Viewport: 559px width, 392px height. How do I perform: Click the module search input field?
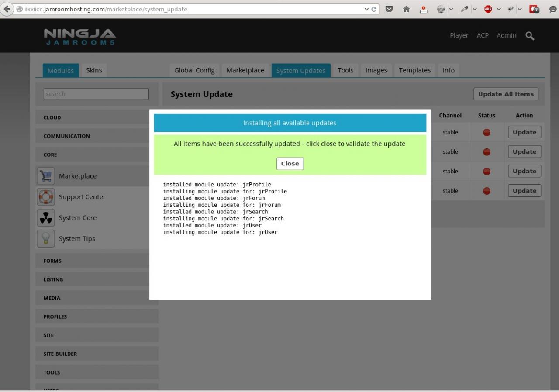96,94
